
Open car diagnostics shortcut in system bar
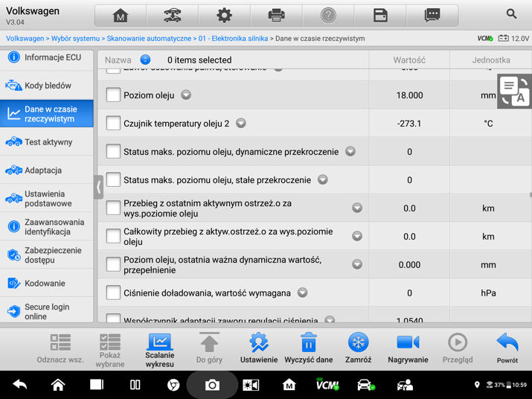366,385
